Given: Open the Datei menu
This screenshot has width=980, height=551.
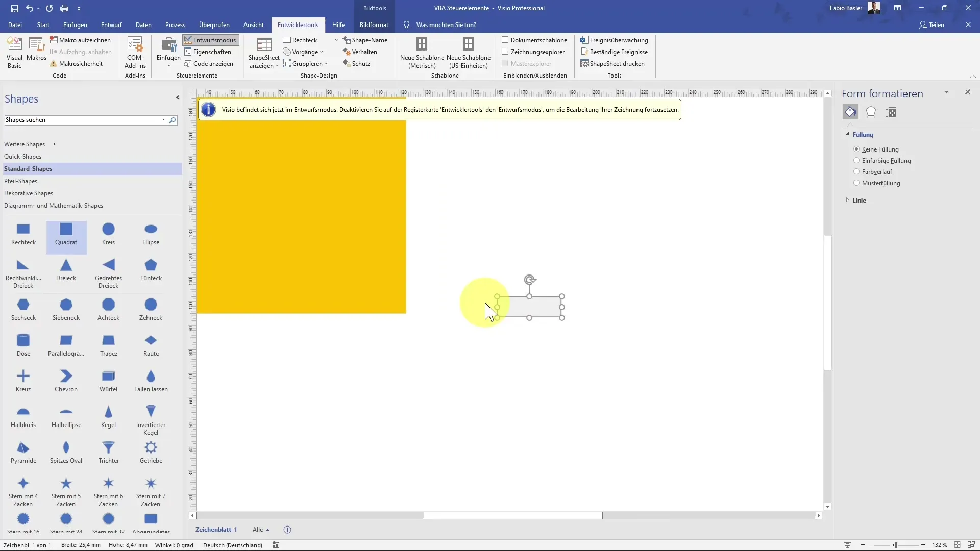Looking at the screenshot, I should click(x=15, y=24).
